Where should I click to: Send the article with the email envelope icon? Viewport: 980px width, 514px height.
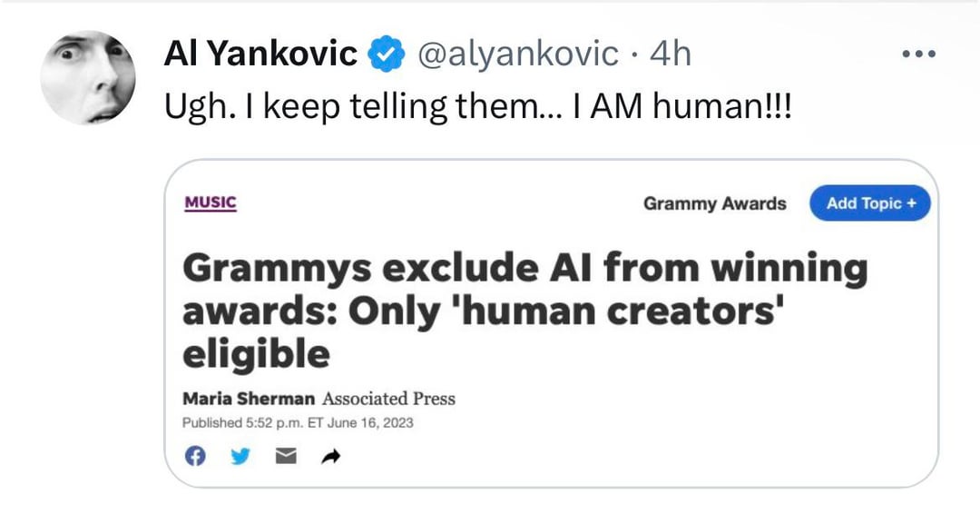click(285, 457)
